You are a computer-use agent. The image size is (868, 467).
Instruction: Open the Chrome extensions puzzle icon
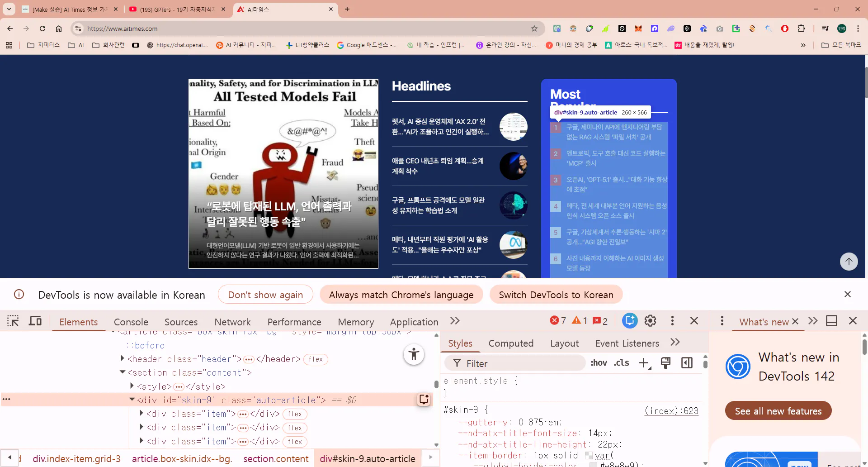(x=801, y=29)
